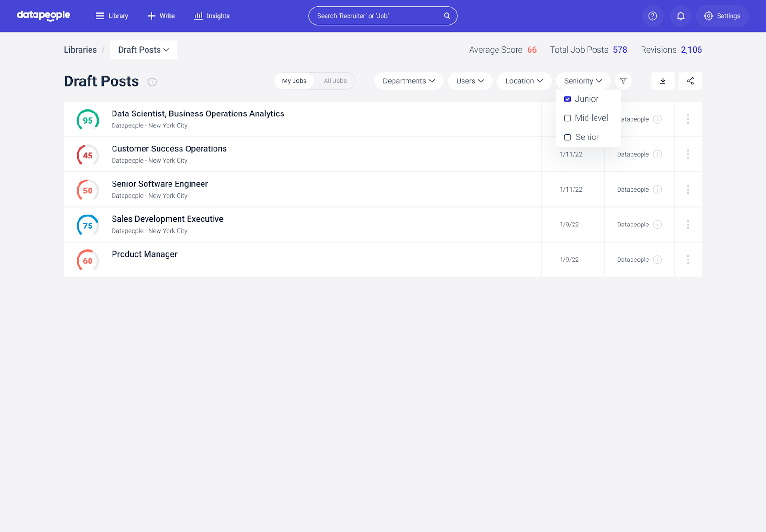Image resolution: width=766 pixels, height=532 pixels.
Task: Click info icon in Sales Development Executive row
Action: point(658,225)
